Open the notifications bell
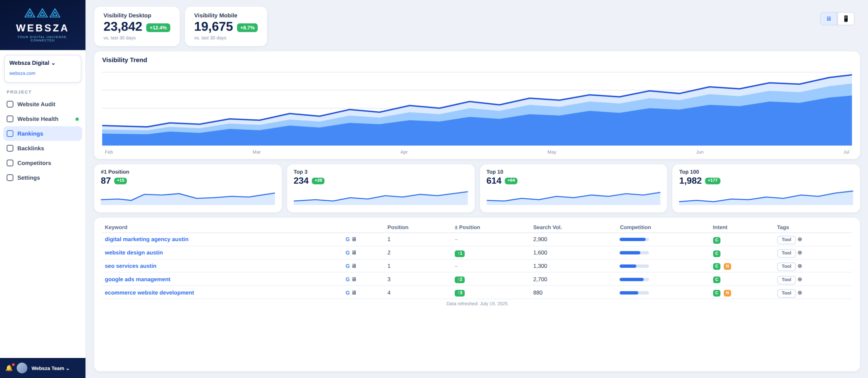Screen dimensions: 868x378 (9, 368)
